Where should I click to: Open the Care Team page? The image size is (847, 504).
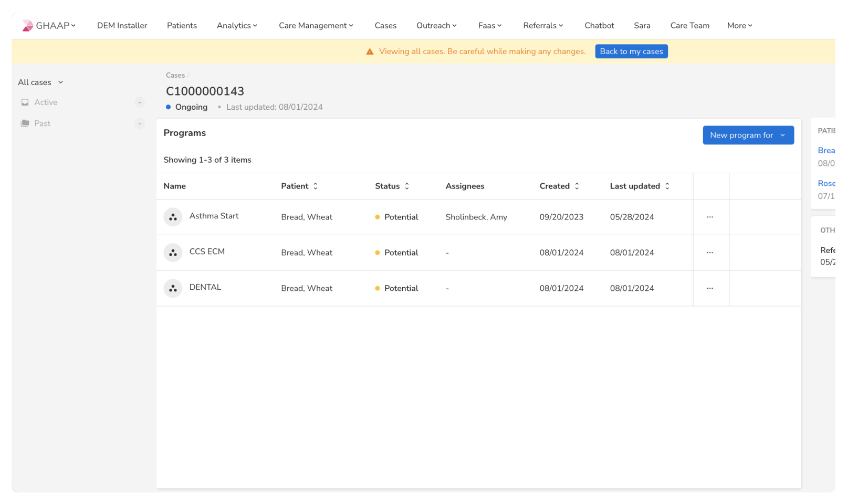click(x=690, y=26)
